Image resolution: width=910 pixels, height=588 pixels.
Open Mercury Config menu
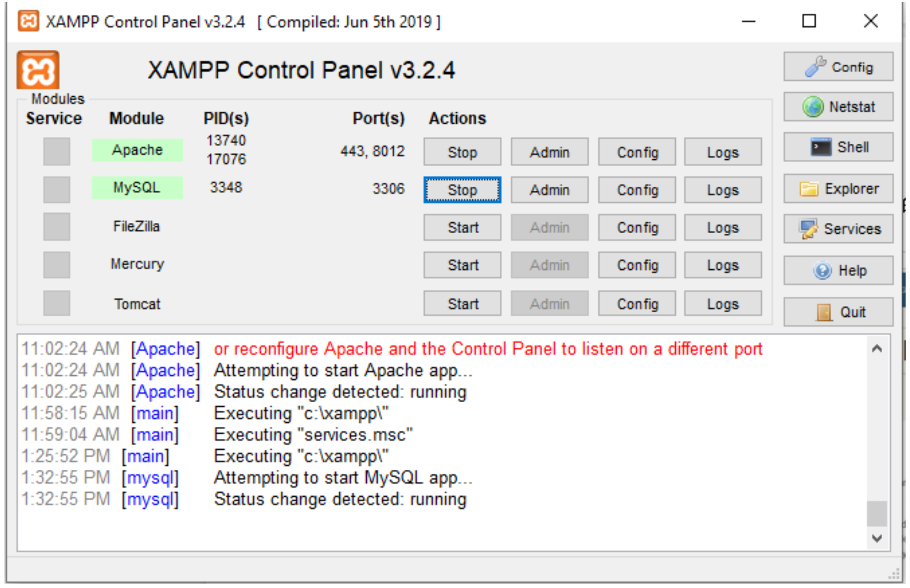click(637, 265)
